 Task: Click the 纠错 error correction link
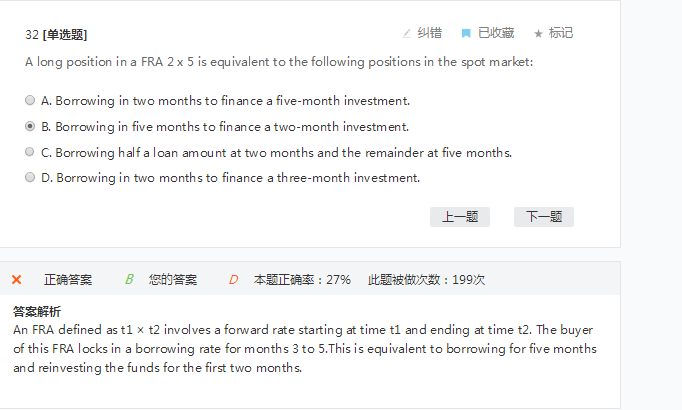pyautogui.click(x=429, y=33)
